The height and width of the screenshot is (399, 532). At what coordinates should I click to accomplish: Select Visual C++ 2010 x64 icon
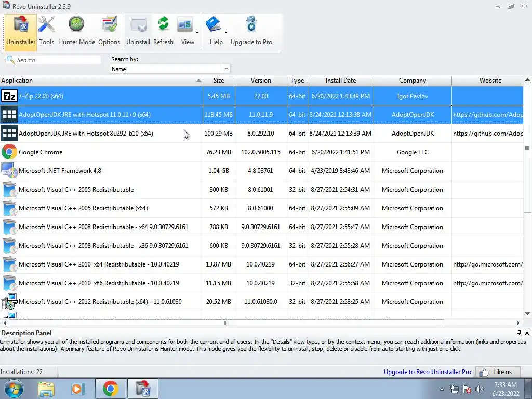[9, 264]
